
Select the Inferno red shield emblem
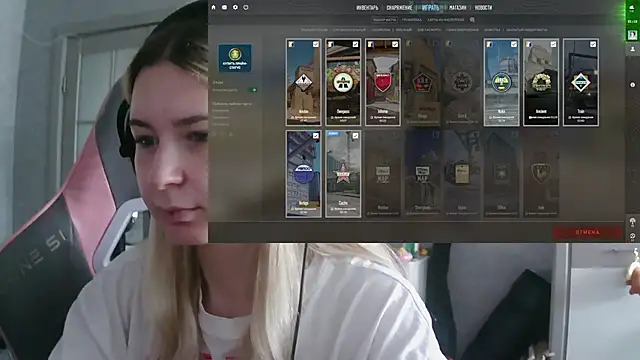pyautogui.click(x=382, y=83)
